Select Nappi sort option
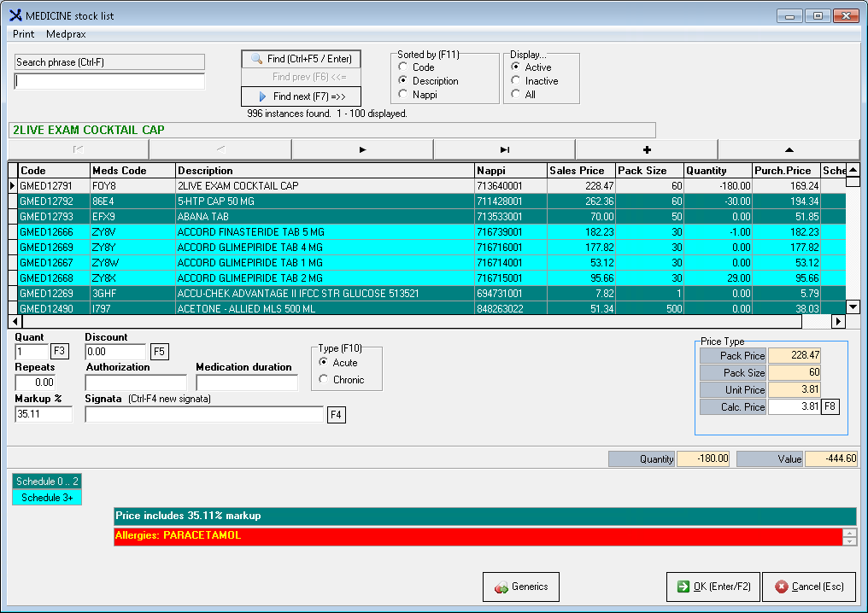 tap(404, 95)
